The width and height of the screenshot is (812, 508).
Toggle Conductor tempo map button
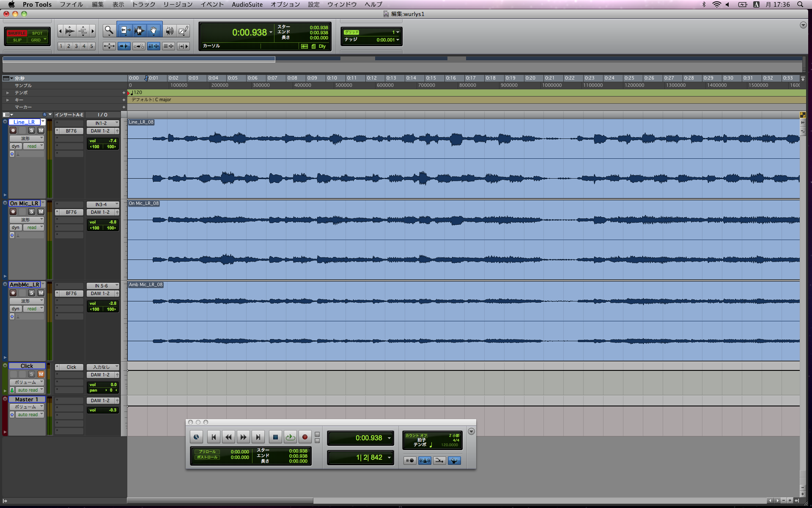click(454, 461)
